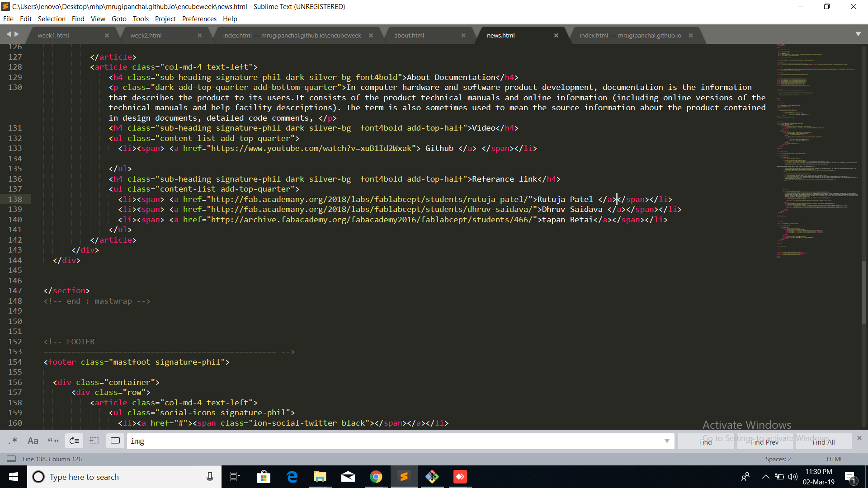Screen dimensions: 868x488
Task: Toggle highlight matches option
Action: [115, 441]
